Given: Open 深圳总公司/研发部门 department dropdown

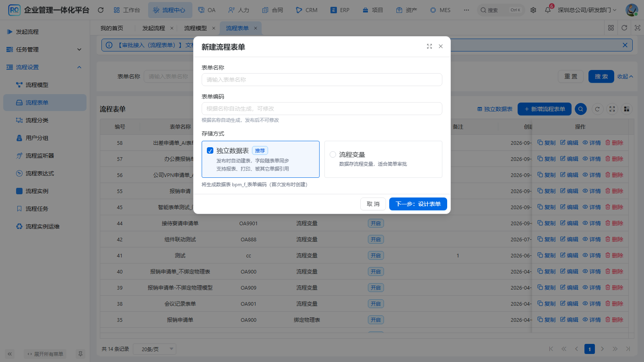Looking at the screenshot, I should click(x=587, y=10).
